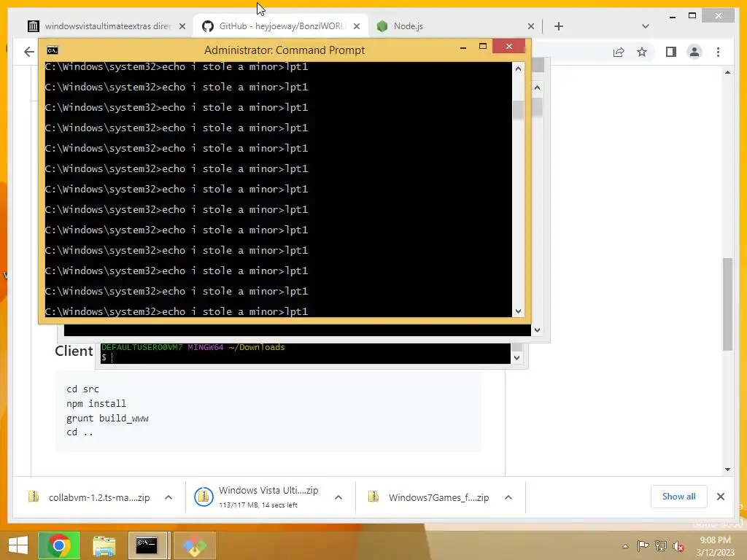Click the Client heading on GitHub page

(x=74, y=351)
